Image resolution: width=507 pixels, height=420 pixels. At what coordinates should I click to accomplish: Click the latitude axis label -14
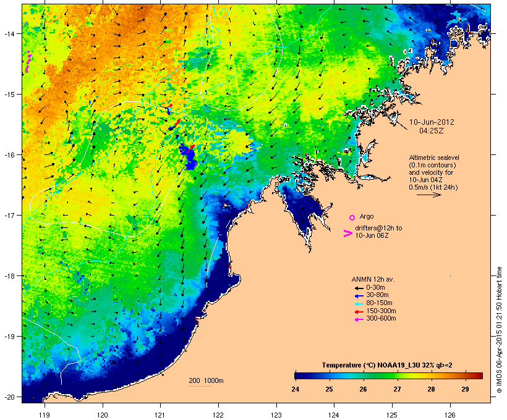[x=9, y=34]
